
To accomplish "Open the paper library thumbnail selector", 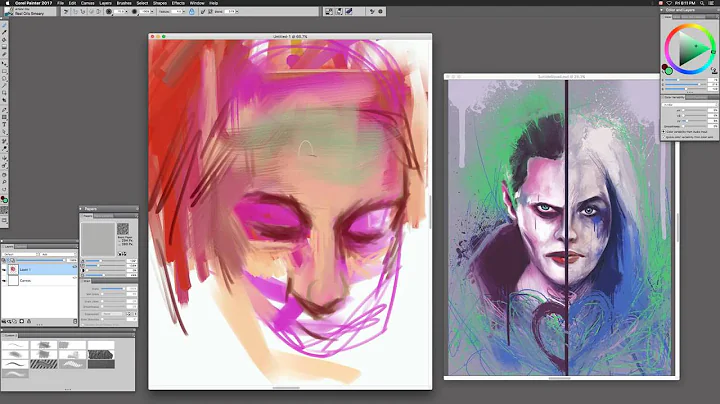I will pos(123,229).
